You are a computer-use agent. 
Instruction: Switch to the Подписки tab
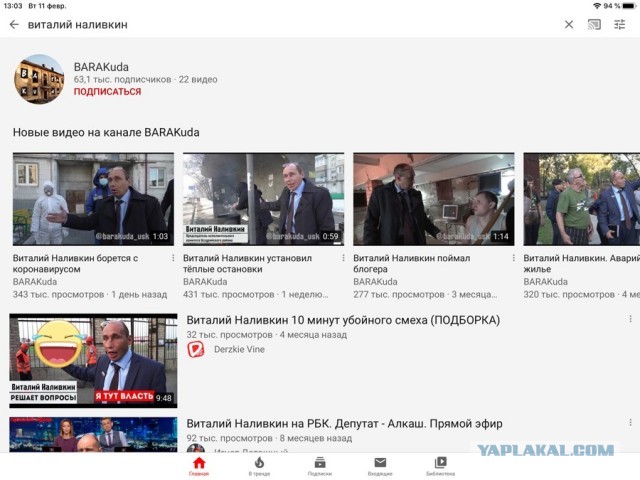click(320, 466)
